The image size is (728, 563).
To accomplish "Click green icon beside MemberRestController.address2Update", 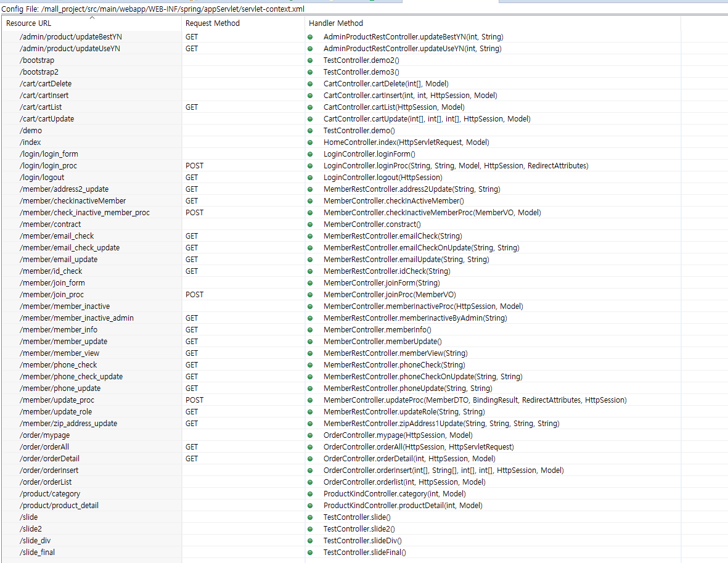I will click(310, 189).
